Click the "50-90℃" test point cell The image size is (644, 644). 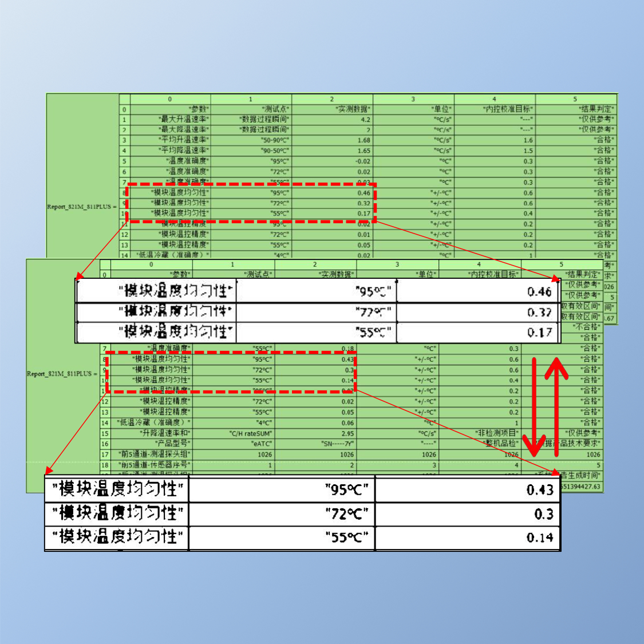[251, 140]
